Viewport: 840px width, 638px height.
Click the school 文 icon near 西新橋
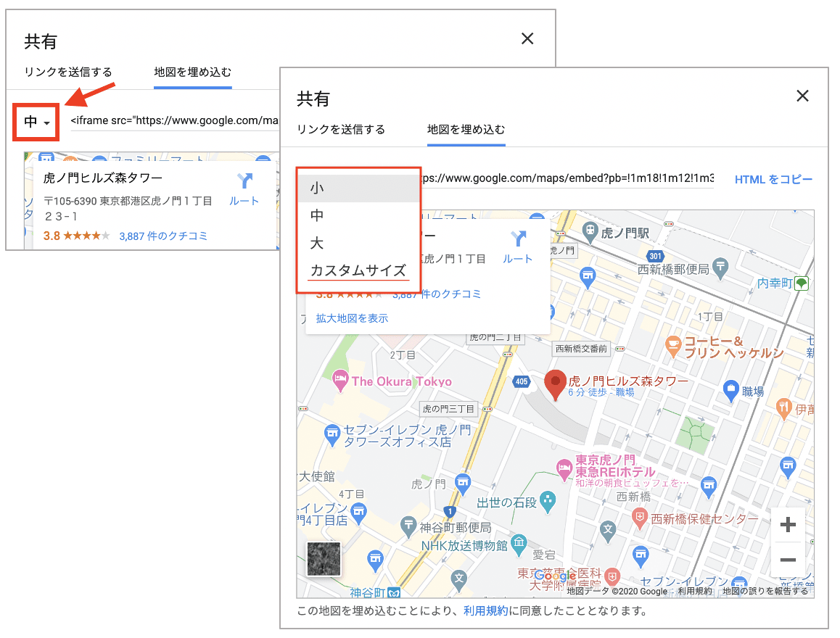click(607, 531)
